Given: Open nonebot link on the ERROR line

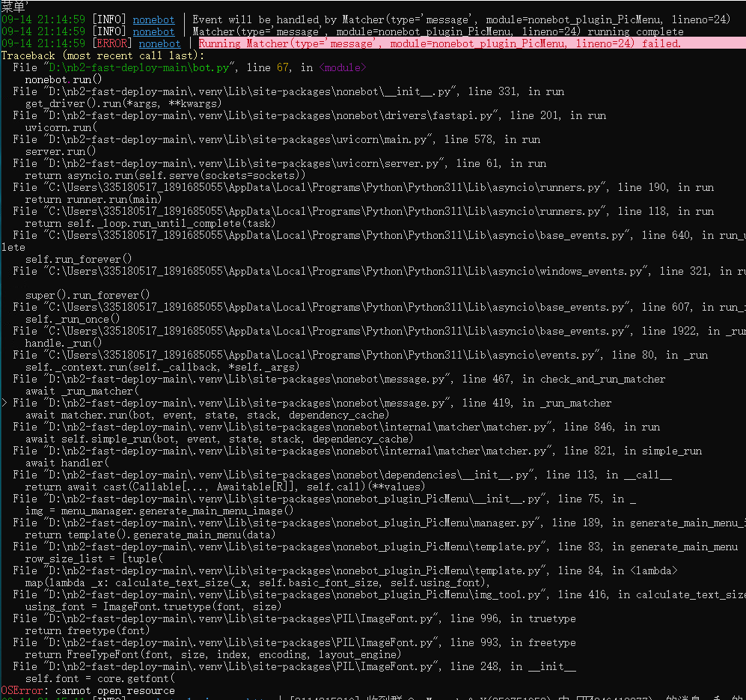Looking at the screenshot, I should (x=159, y=44).
